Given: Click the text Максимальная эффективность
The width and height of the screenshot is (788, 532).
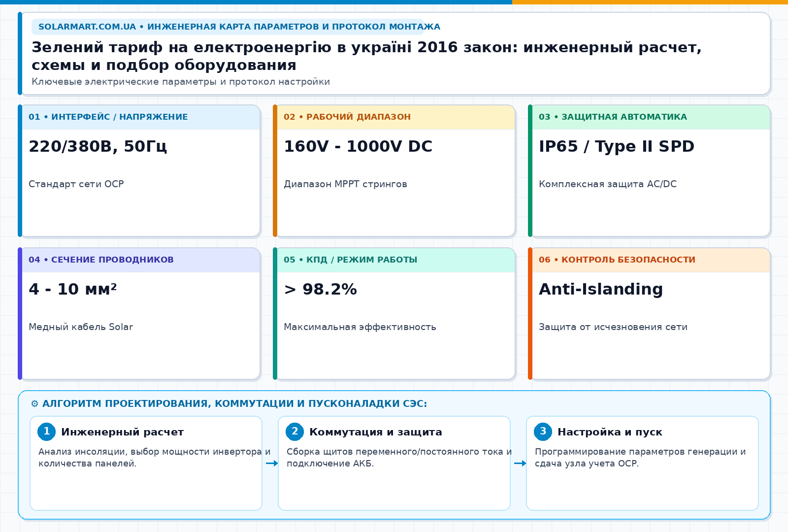Looking at the screenshot, I should [360, 327].
